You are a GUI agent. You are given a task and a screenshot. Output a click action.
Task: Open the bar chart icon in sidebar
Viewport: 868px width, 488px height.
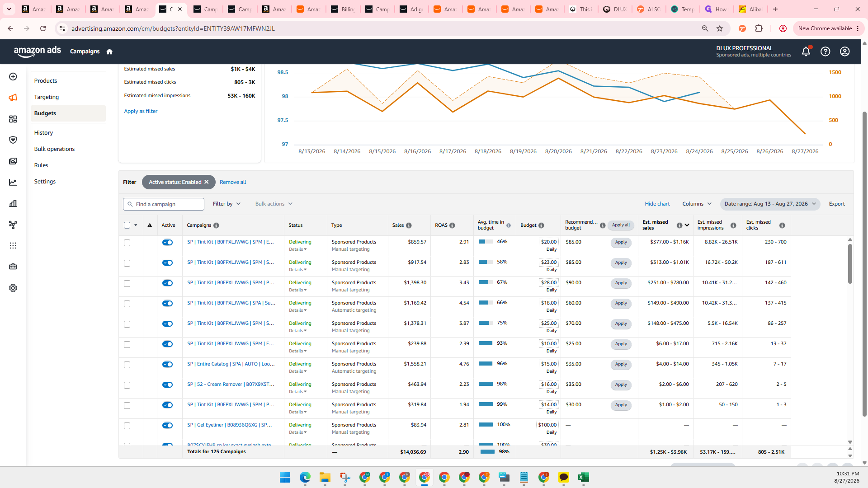coord(13,203)
